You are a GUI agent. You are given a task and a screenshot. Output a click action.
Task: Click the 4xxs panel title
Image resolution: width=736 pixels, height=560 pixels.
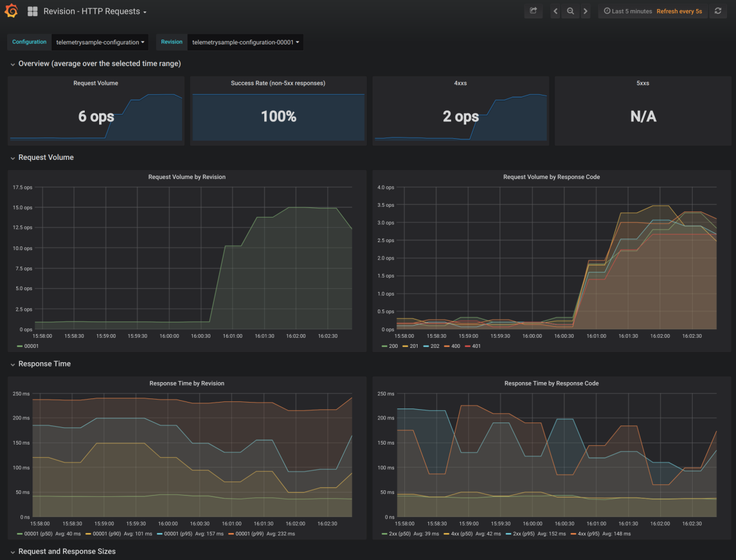click(460, 83)
